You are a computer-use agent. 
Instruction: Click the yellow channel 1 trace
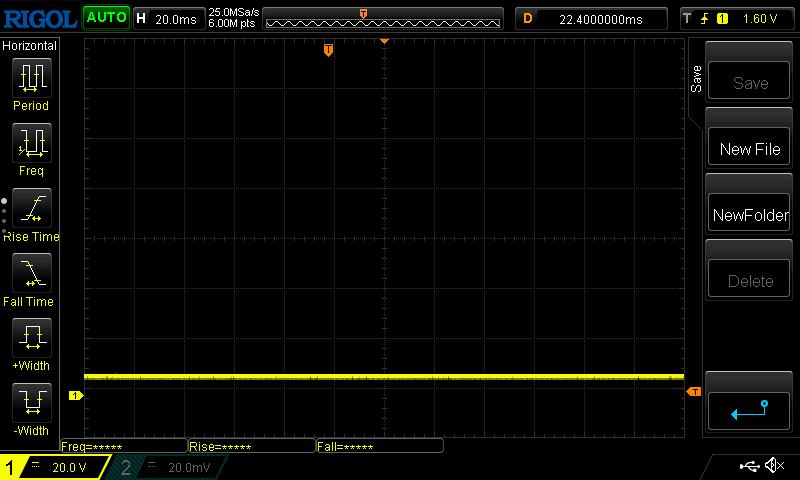[x=384, y=377]
